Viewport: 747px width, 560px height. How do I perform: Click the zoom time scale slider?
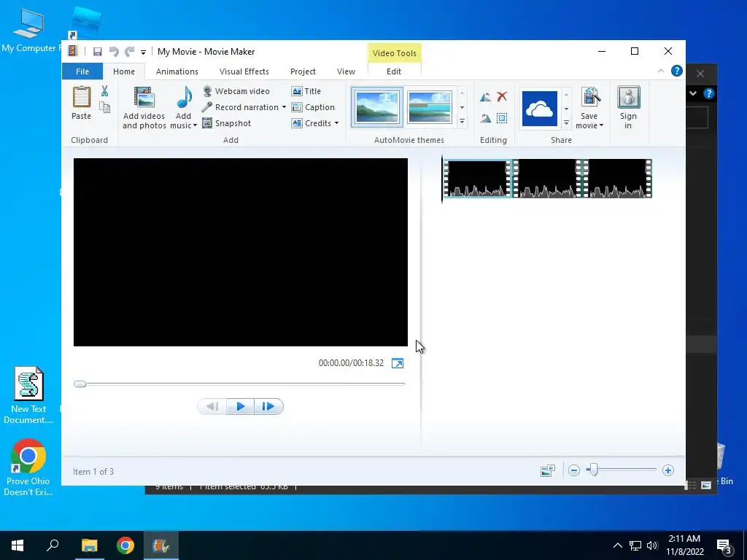coord(592,470)
